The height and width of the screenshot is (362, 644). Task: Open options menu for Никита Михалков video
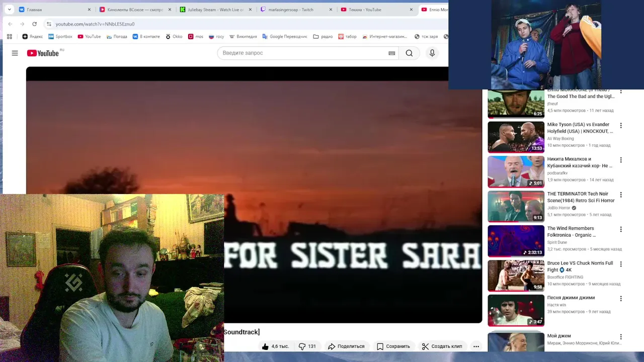tap(620, 160)
